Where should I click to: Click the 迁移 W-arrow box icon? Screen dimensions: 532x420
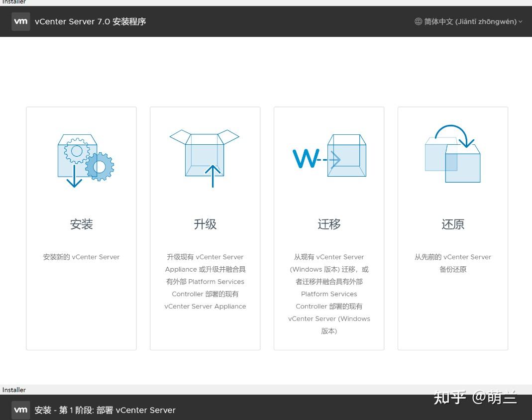point(329,155)
